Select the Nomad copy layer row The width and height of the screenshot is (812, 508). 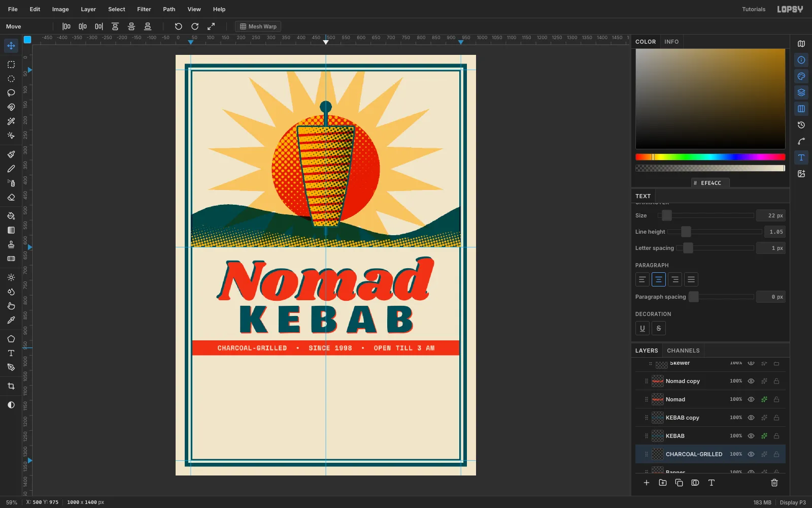pos(710,381)
